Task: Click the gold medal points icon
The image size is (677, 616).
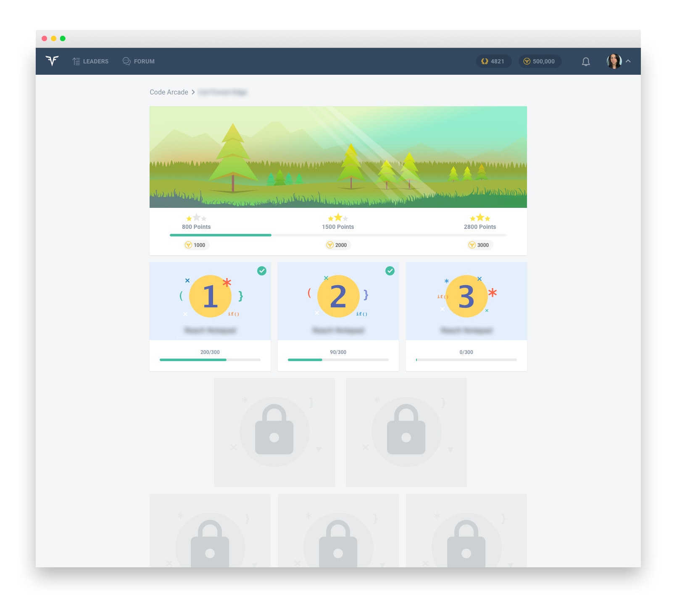Action: click(x=485, y=61)
